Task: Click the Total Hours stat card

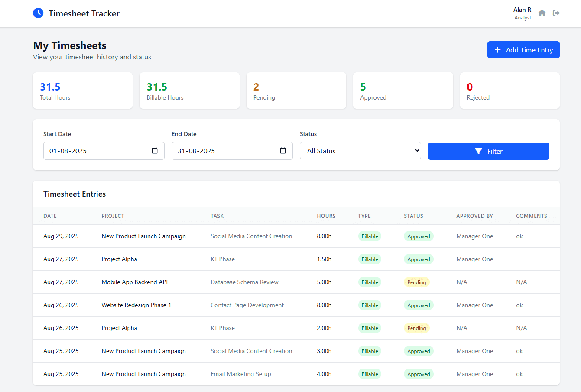Action: tap(83, 90)
